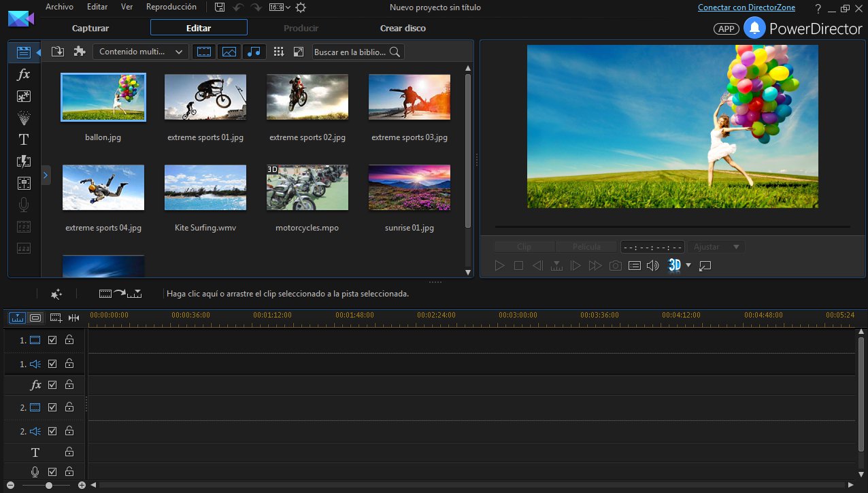868x493 pixels.
Task: Click the Undo arrow icon
Action: tap(237, 7)
